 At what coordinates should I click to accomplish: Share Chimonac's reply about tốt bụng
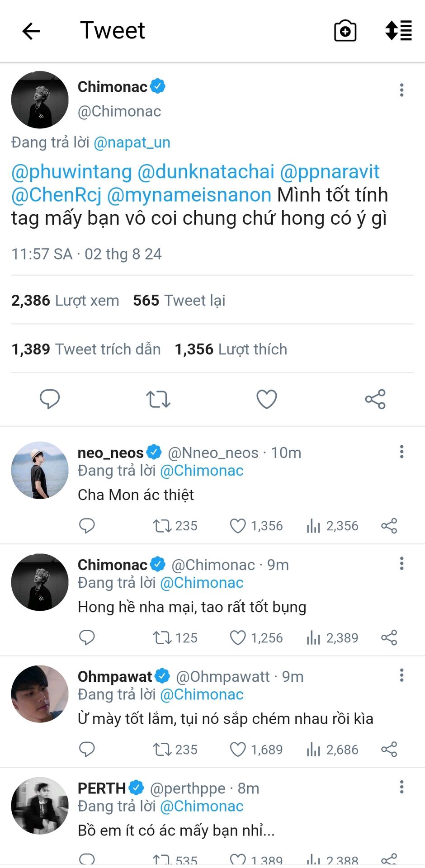tap(389, 637)
